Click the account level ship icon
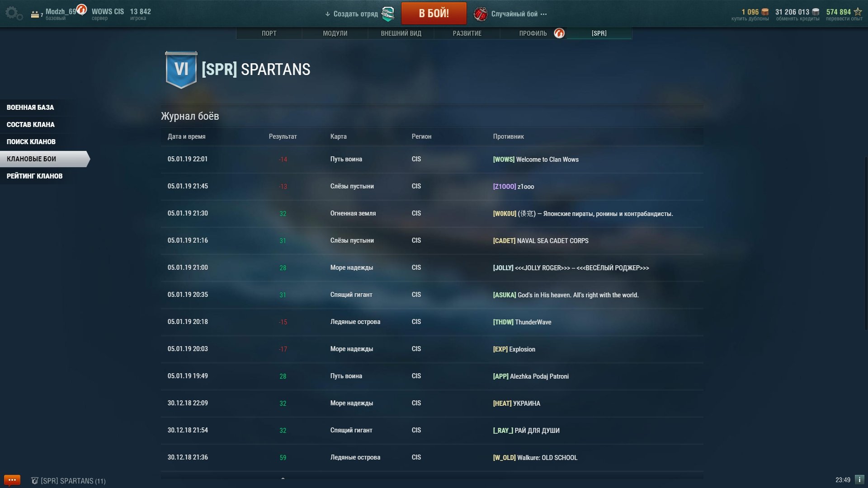868x488 pixels. pyautogui.click(x=35, y=14)
